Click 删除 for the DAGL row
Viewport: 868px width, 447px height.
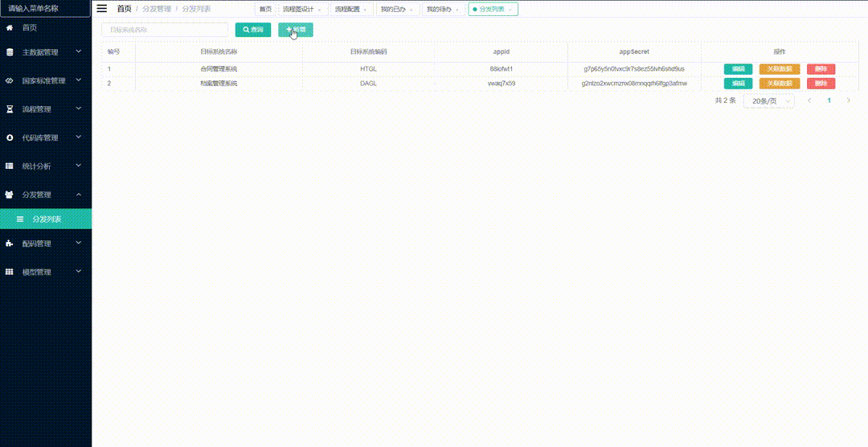(821, 84)
